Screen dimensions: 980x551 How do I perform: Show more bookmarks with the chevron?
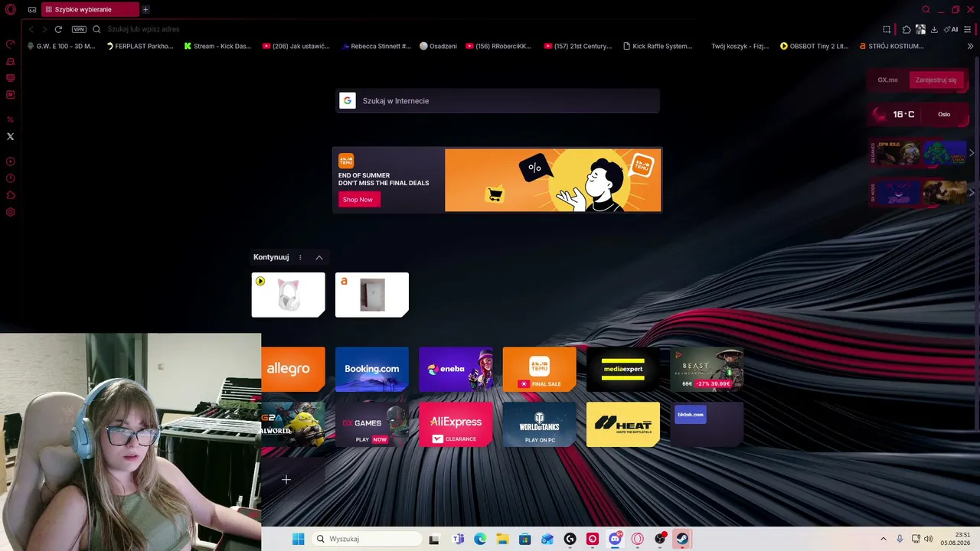(x=970, y=46)
